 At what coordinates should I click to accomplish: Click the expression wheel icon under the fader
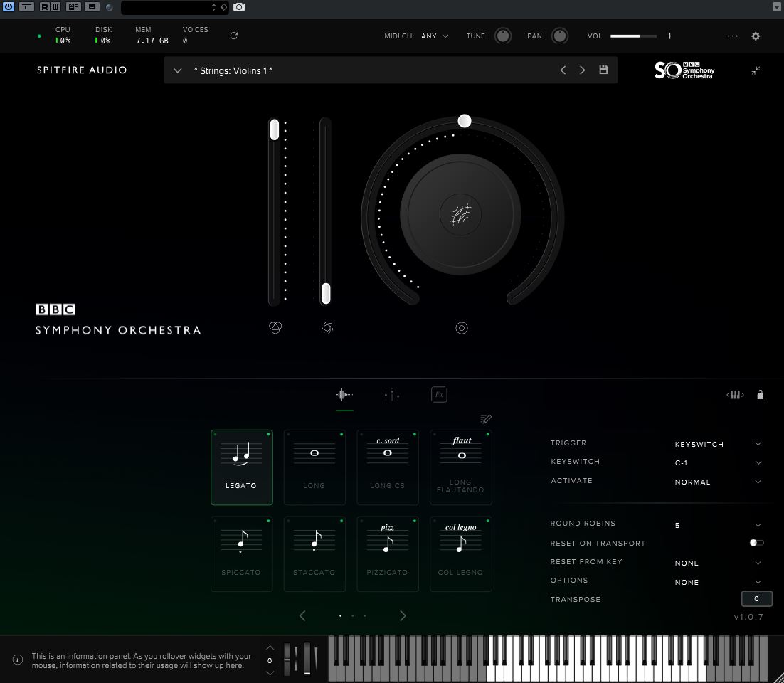(276, 328)
